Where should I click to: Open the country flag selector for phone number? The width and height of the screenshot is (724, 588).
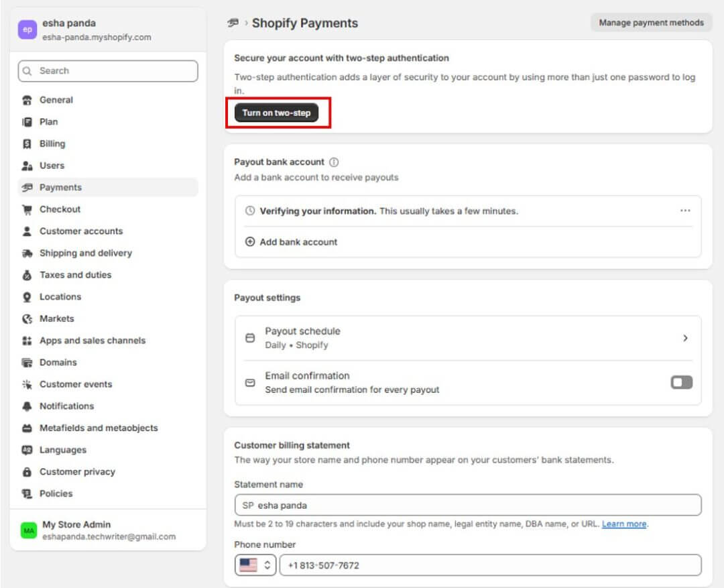tap(255, 565)
